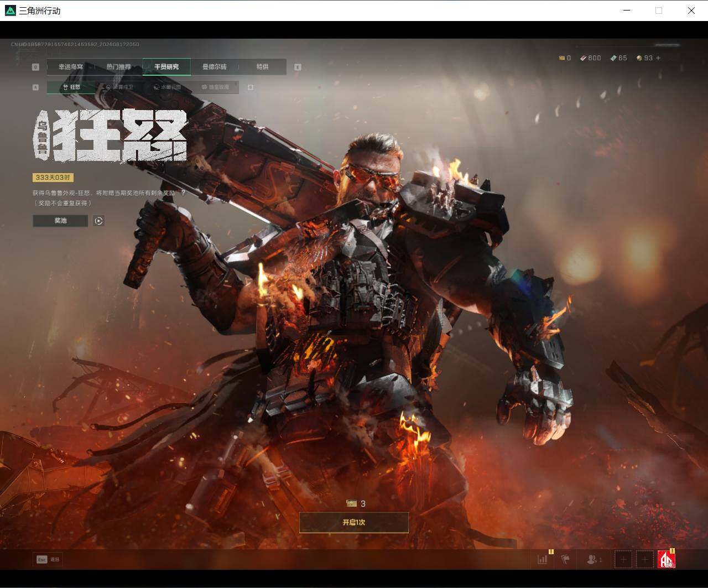Click the E next-tab key hint
This screenshot has width=708, height=588.
click(298, 67)
